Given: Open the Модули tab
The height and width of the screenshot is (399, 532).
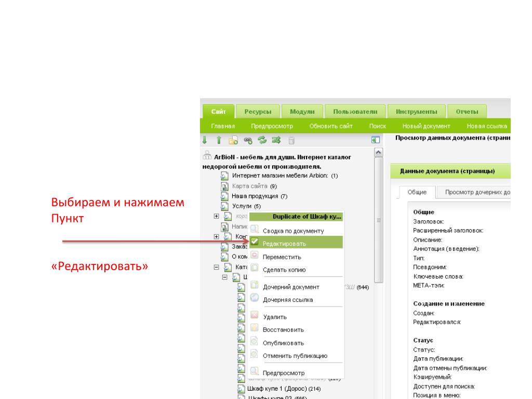Looking at the screenshot, I should 302,111.
